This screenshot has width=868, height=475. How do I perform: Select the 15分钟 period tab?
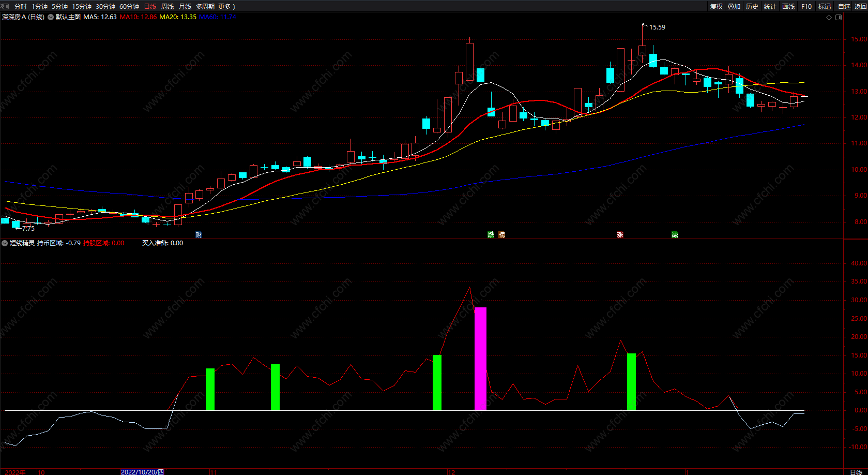coord(82,7)
